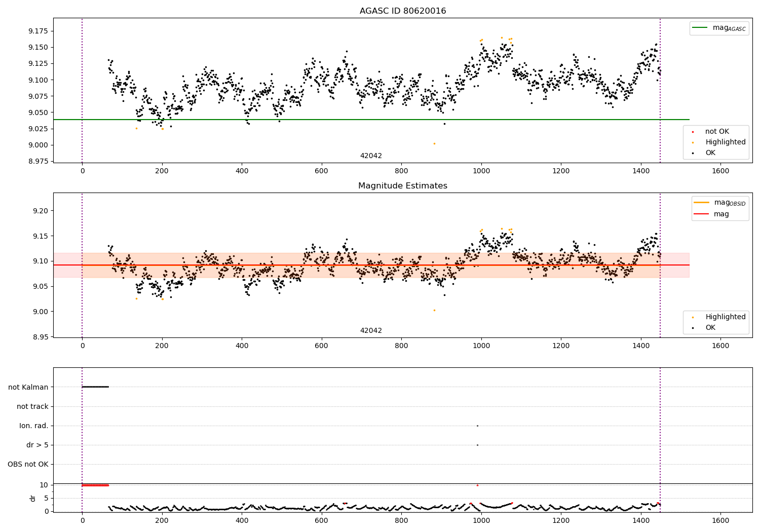The width and height of the screenshot is (760, 532).
Task: Click the 'Magnitude Estimates' subplot title
Action: tap(403, 186)
